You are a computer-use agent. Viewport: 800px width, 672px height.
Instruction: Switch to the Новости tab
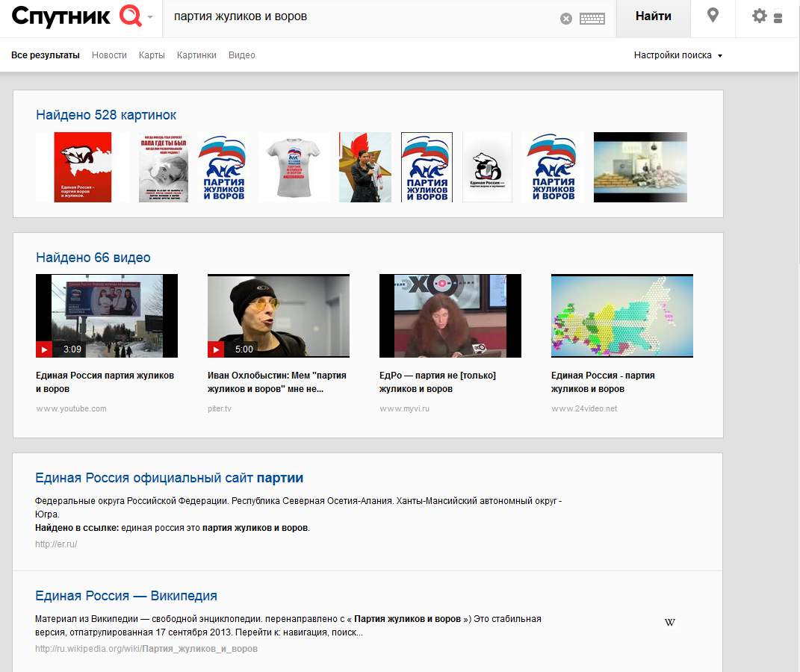pos(109,55)
